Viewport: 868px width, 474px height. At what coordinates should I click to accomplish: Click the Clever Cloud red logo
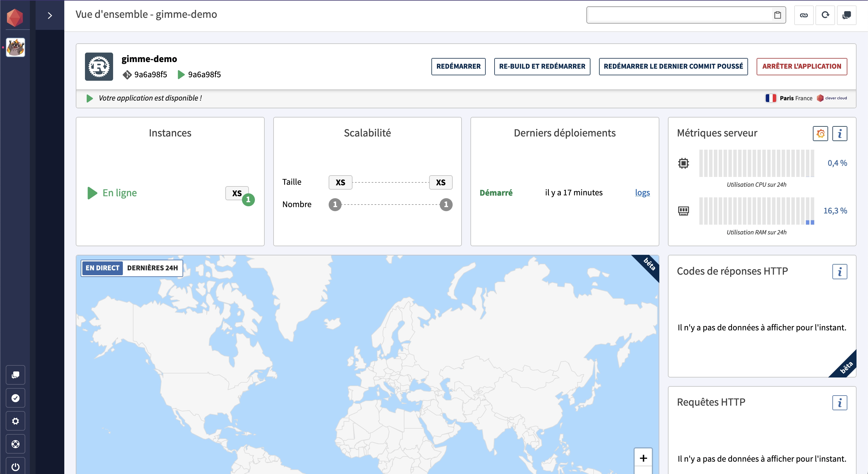(15, 18)
